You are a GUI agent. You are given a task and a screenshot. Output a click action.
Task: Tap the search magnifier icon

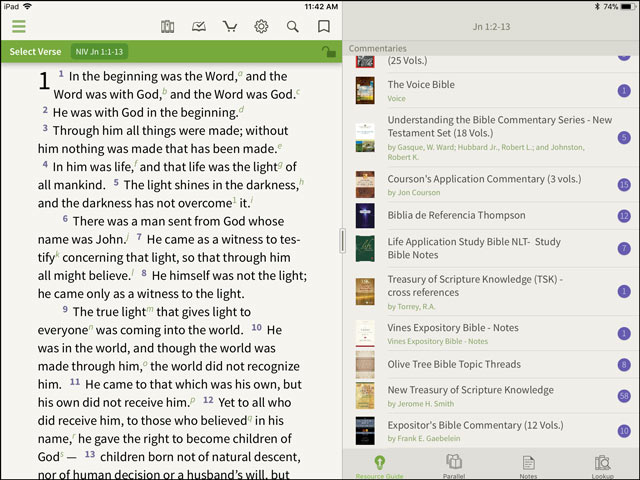(293, 27)
